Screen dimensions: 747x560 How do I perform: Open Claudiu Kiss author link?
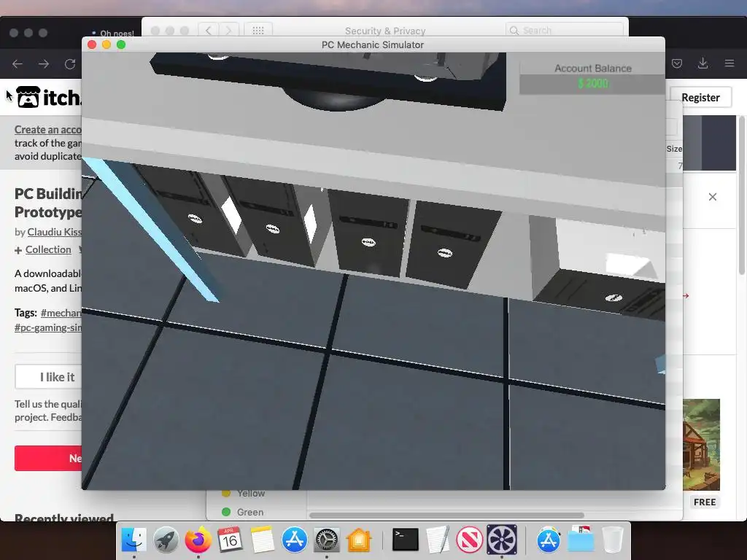(x=54, y=232)
